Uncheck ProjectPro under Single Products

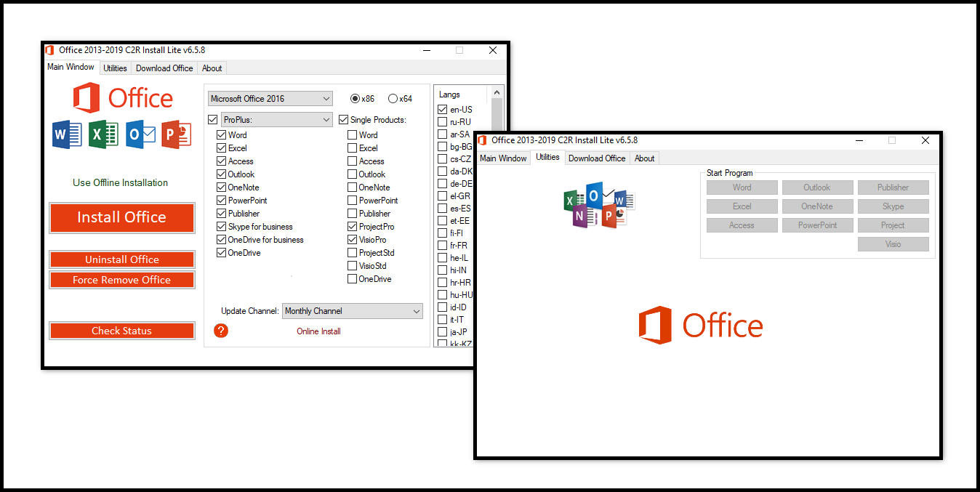352,227
